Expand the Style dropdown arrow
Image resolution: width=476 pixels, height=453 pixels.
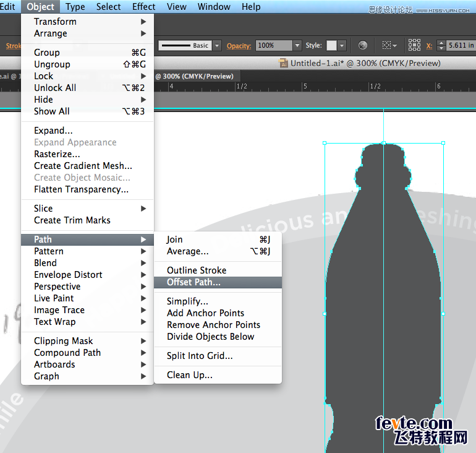point(342,46)
